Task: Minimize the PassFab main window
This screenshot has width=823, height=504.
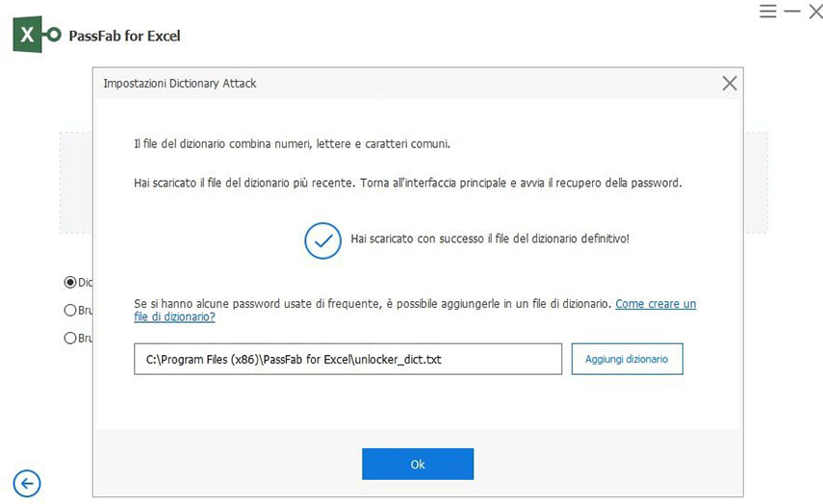Action: coord(792,12)
